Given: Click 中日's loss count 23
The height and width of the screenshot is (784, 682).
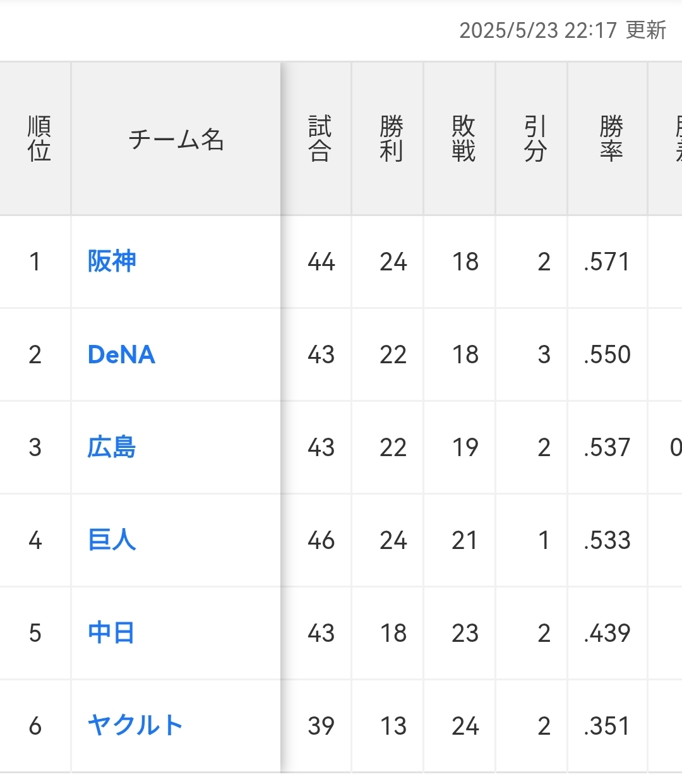Looking at the screenshot, I should (465, 633).
